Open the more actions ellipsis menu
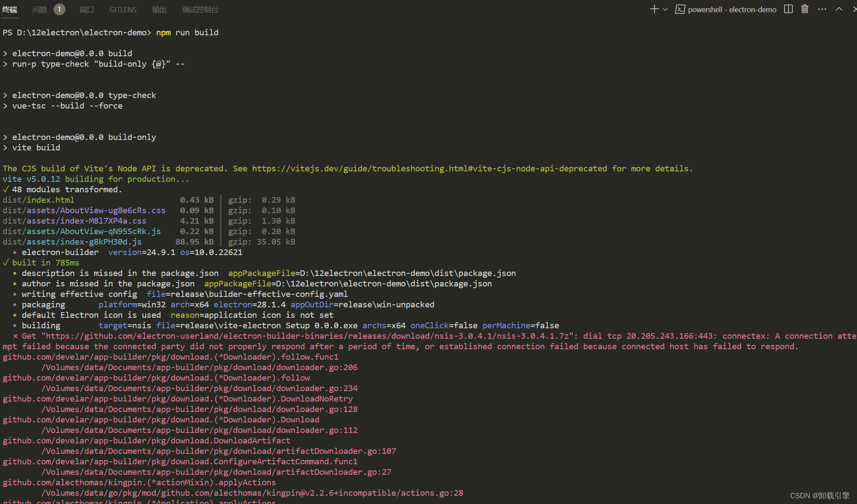 pyautogui.click(x=822, y=9)
